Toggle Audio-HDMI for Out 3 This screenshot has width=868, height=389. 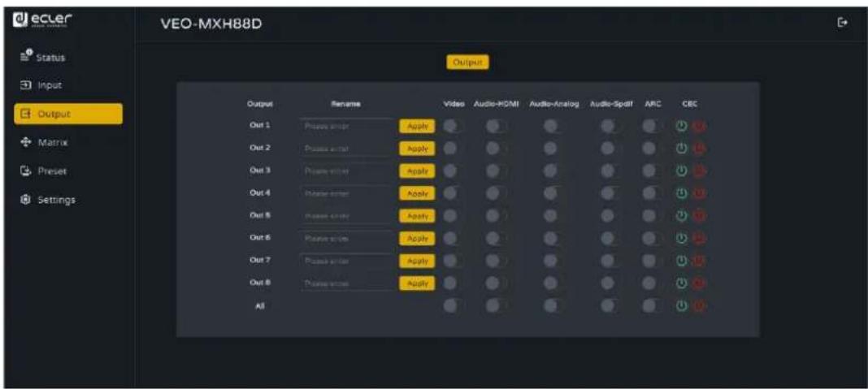497,171
